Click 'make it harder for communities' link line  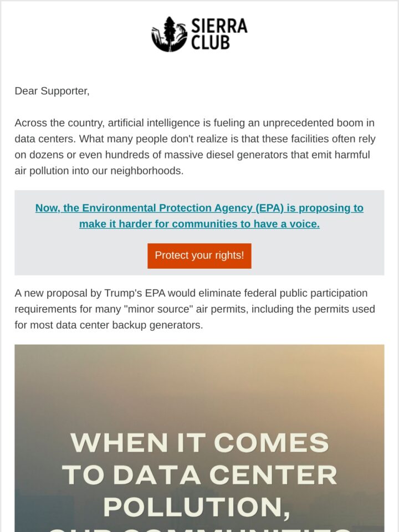(199, 224)
